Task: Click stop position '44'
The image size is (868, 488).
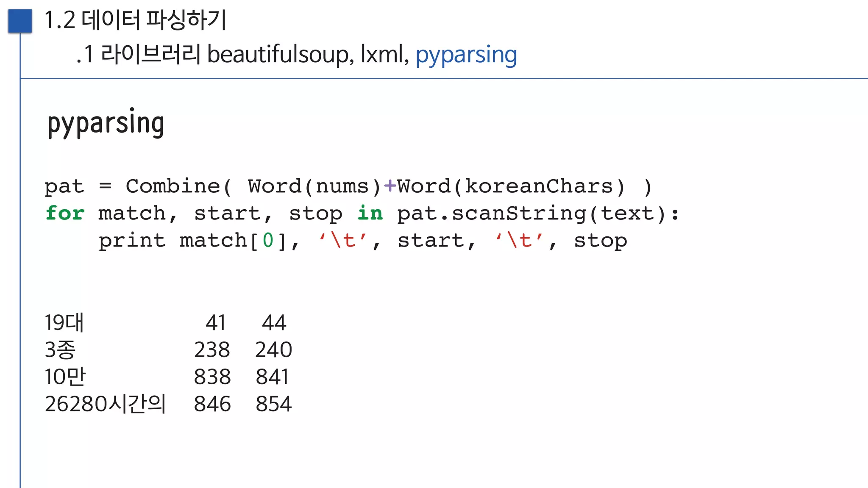Action: [274, 323]
